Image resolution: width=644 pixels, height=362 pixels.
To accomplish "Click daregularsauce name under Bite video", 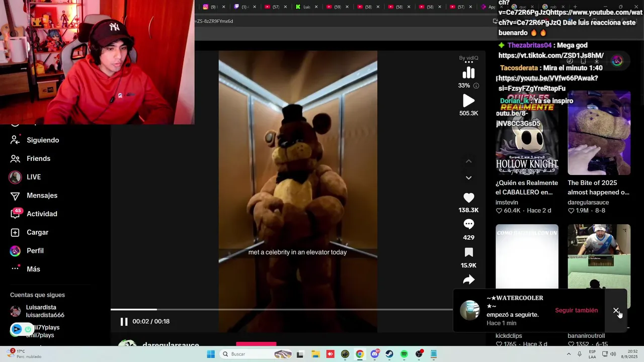I will (x=588, y=202).
